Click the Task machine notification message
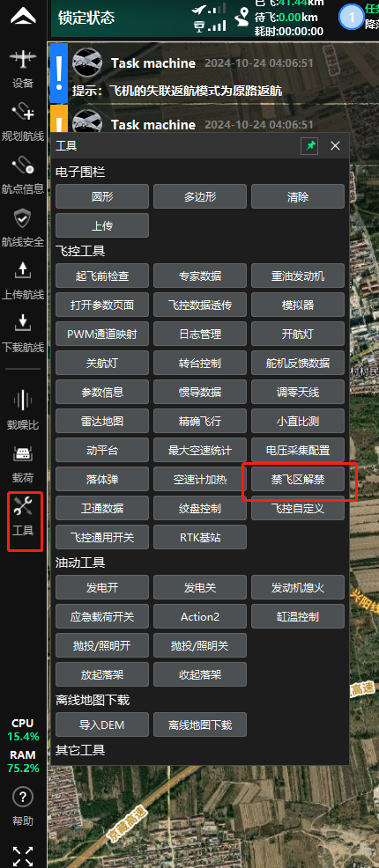The height and width of the screenshot is (868, 379). (199, 73)
